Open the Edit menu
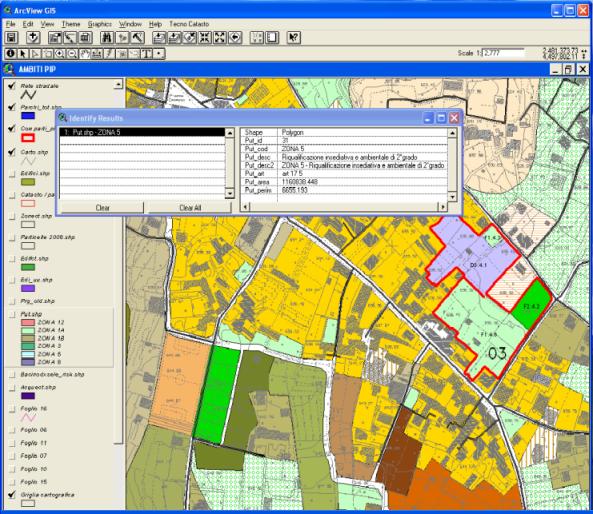 pos(28,24)
